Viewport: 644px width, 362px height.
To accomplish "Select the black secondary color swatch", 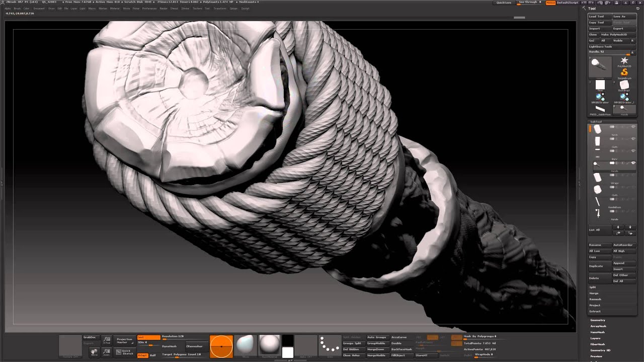I will click(288, 341).
